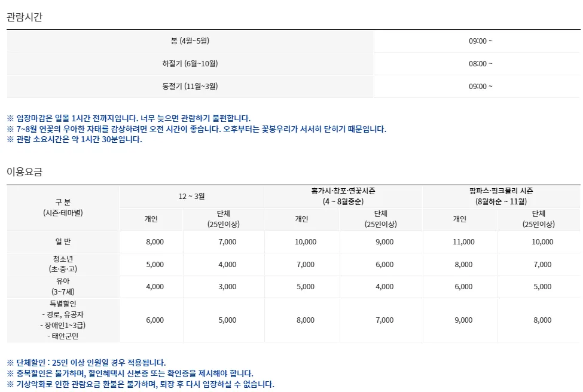583x392 pixels.
Task: Select 단체 (25인이상) subheader under 홍가시·창포·연꽃시즌
Action: click(x=381, y=219)
